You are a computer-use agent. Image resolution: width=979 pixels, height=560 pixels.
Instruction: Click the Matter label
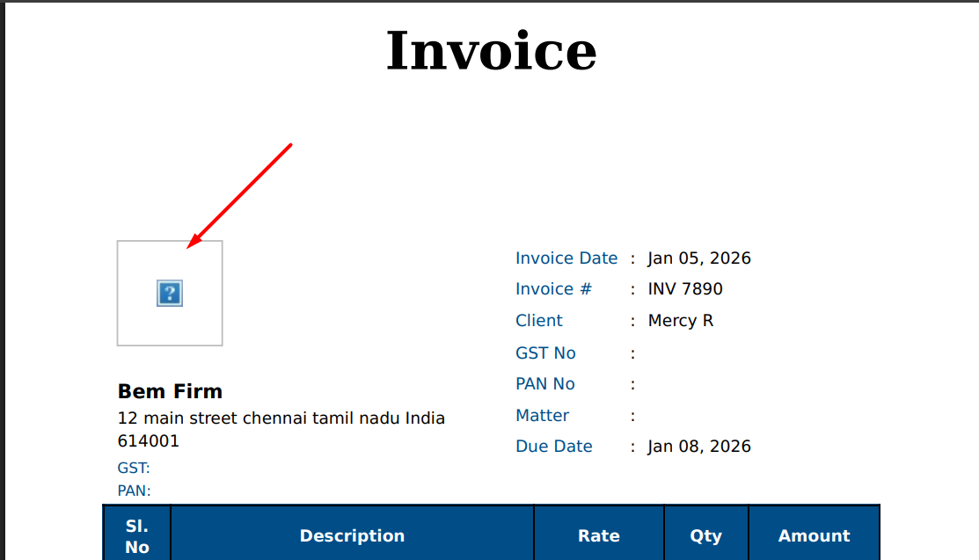click(x=542, y=416)
